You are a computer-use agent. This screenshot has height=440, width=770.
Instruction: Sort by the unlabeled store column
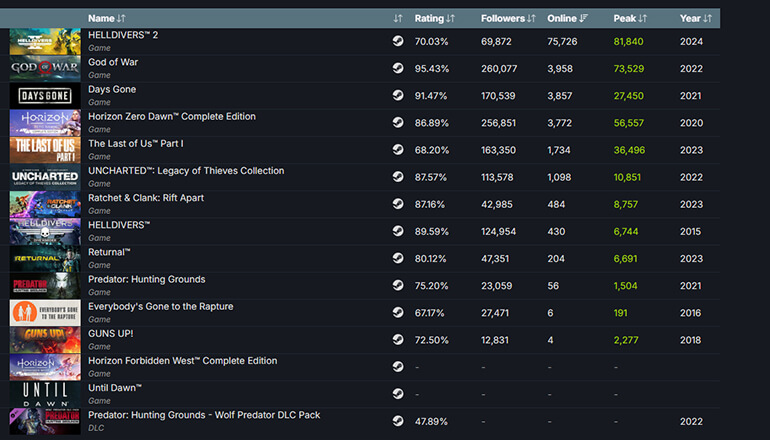coord(398,18)
